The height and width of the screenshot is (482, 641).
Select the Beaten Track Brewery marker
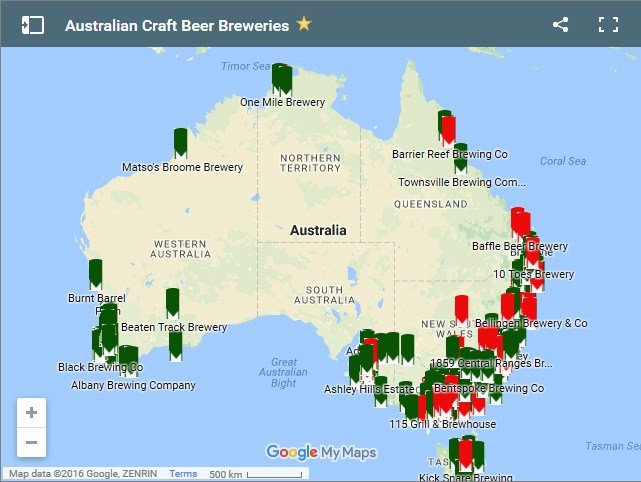[173, 303]
